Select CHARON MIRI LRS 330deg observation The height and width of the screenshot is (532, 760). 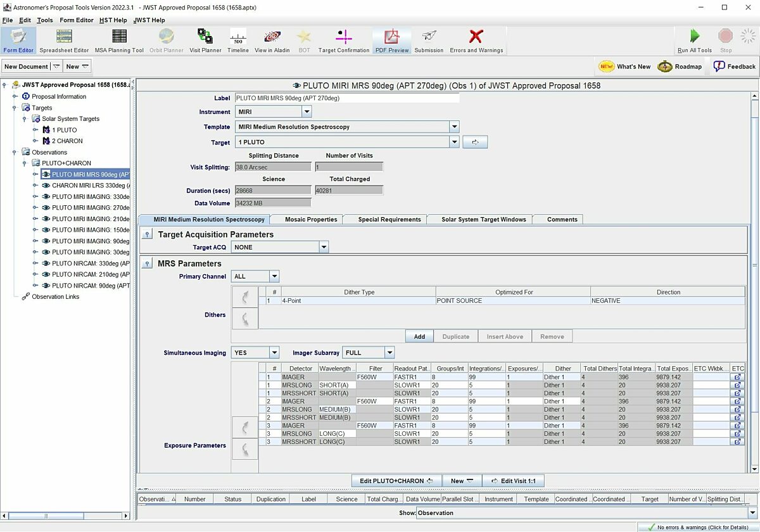[x=91, y=186]
